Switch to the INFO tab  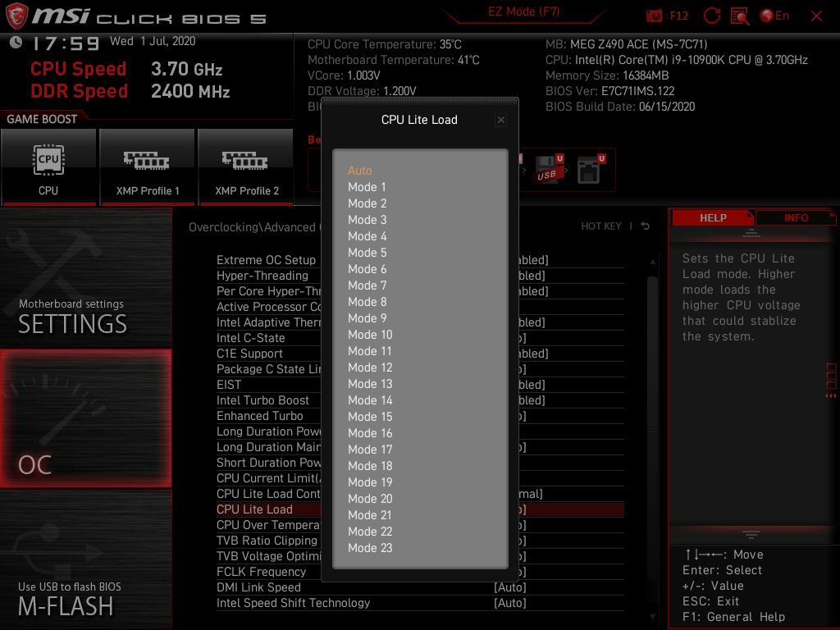point(796,217)
